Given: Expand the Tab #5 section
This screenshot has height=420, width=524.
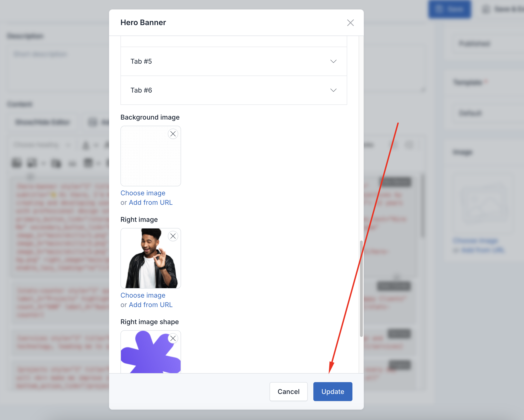Looking at the screenshot, I should [234, 61].
